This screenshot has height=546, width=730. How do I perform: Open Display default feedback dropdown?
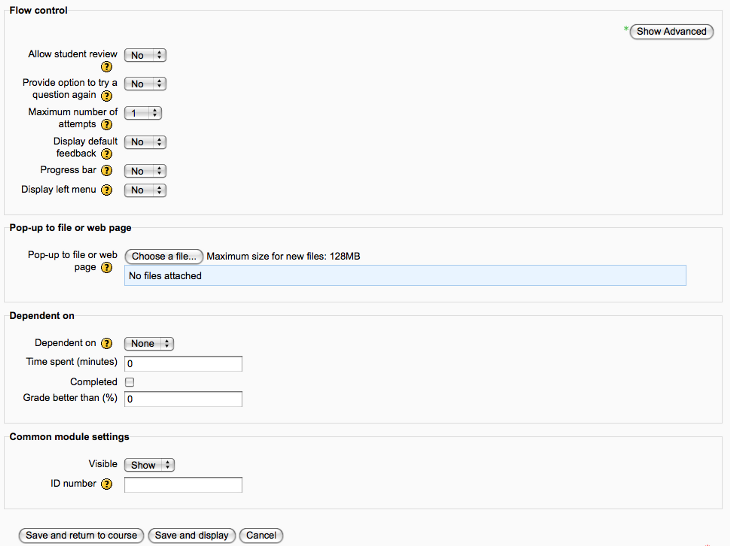point(145,142)
